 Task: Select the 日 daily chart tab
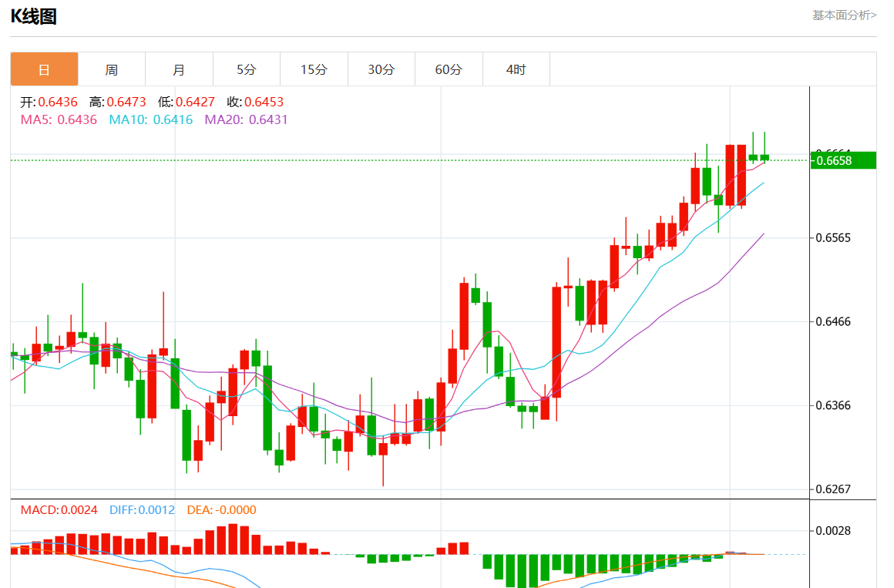pyautogui.click(x=44, y=69)
